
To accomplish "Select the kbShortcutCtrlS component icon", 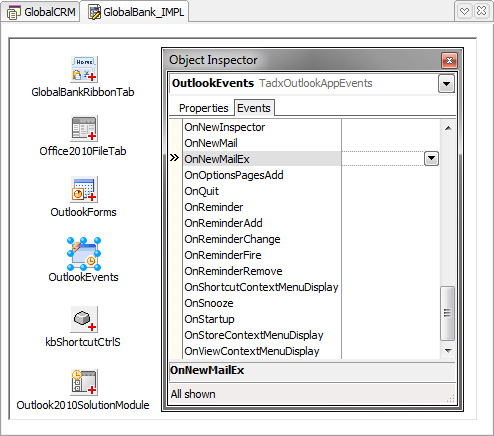I will coord(84,319).
